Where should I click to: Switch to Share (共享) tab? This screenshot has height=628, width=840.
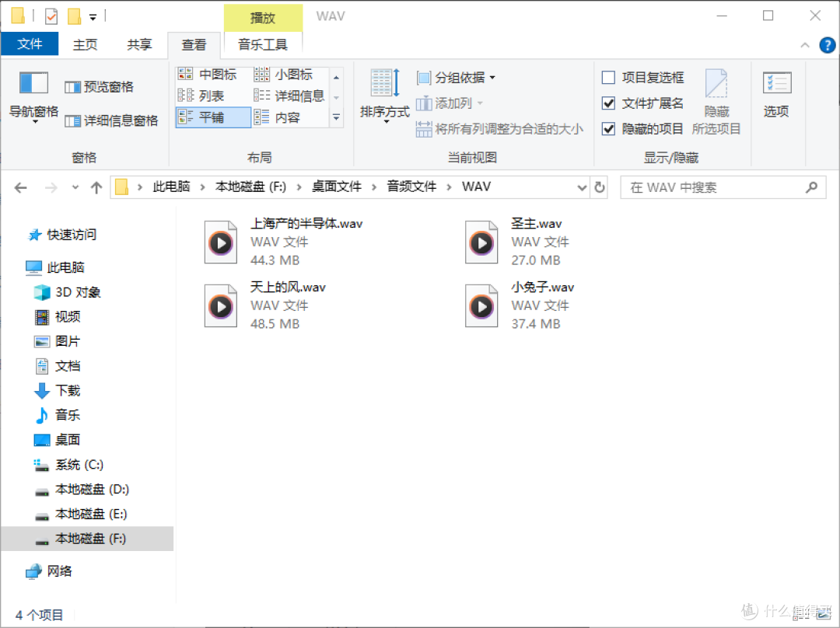139,44
